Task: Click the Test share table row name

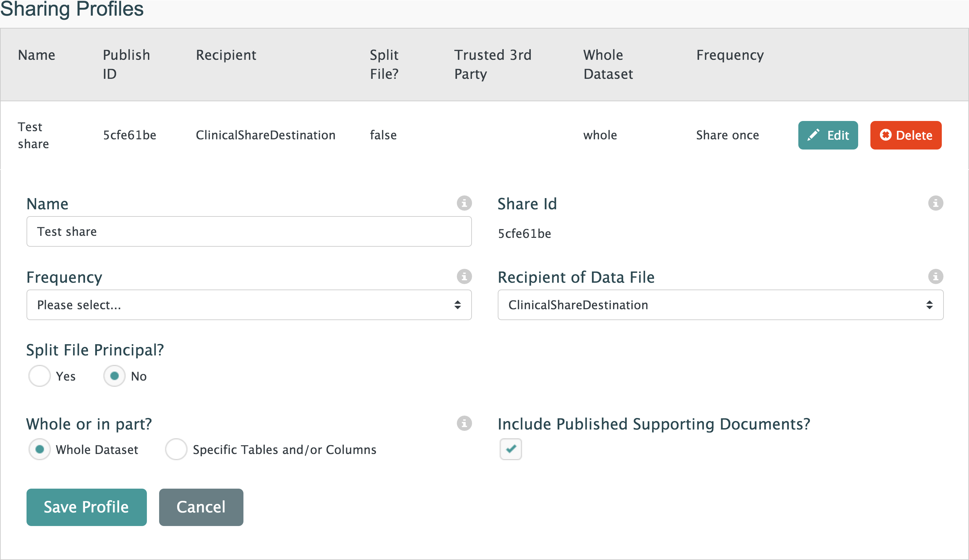Action: click(33, 135)
